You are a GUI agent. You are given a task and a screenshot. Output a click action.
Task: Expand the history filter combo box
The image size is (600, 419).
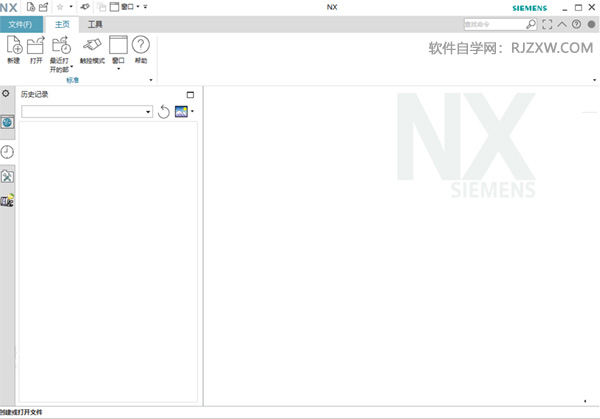point(148,112)
